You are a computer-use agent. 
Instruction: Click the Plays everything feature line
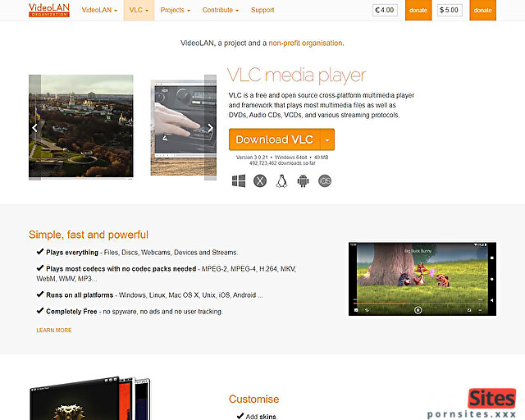coord(137,252)
